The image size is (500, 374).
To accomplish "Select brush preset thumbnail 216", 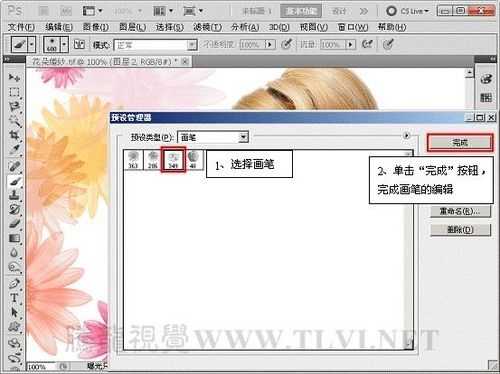I will pyautogui.click(x=153, y=160).
